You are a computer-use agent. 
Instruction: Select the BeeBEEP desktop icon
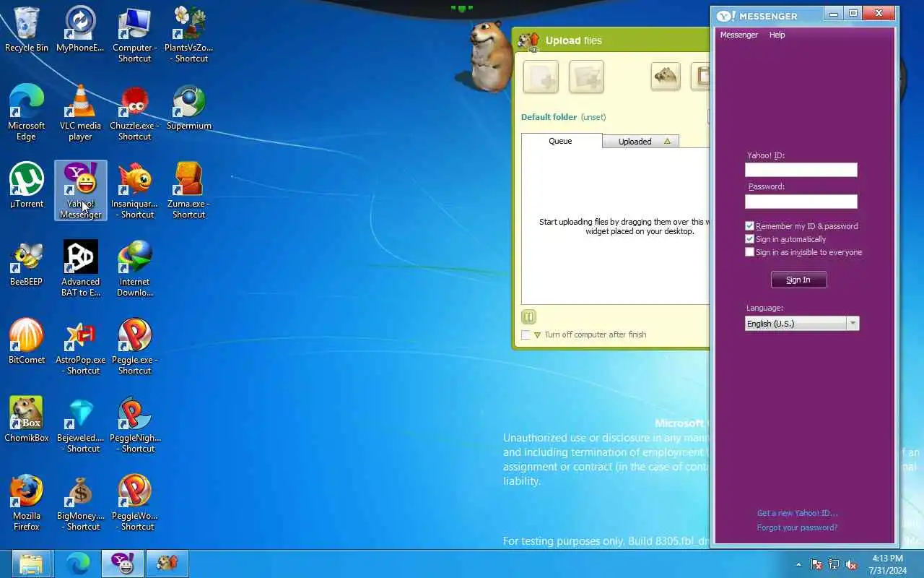[x=27, y=264]
